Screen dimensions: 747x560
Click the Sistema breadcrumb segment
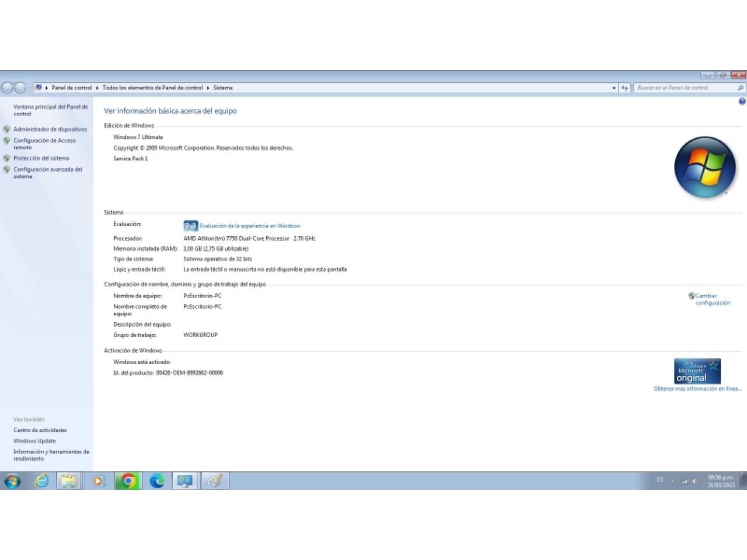point(223,87)
